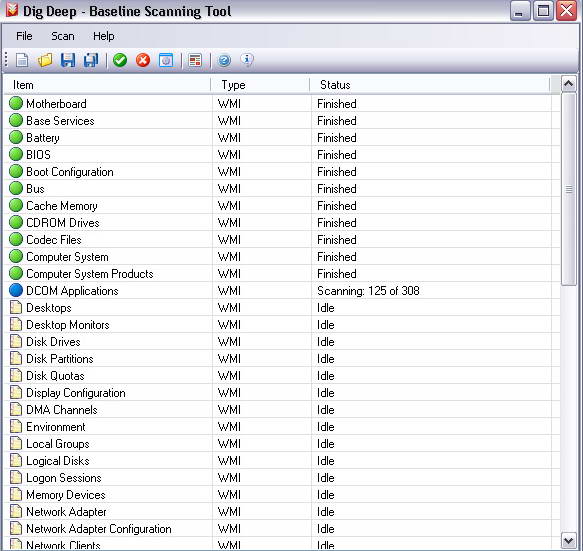Open the Help menu
The height and width of the screenshot is (551, 583).
pyautogui.click(x=104, y=36)
